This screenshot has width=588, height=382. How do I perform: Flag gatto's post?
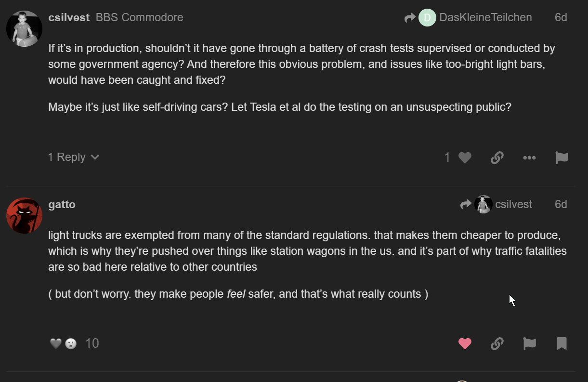pos(529,343)
